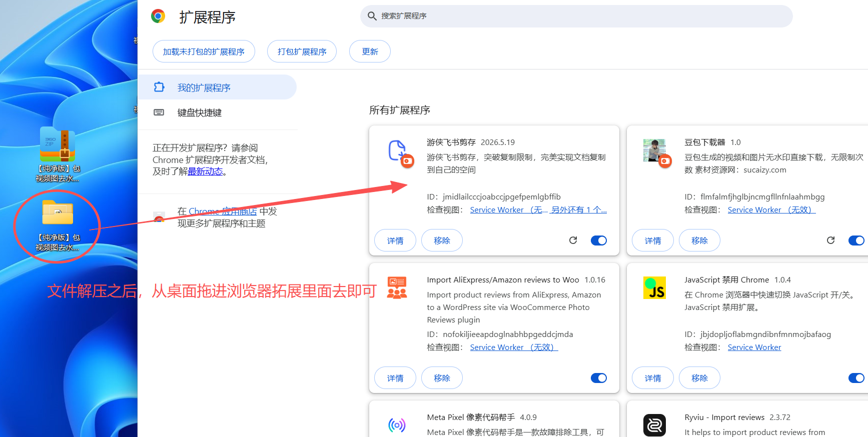The width and height of the screenshot is (868, 437).
Task: Open 详情 for JavaScript 禁用 Chrome
Action: pyautogui.click(x=653, y=378)
